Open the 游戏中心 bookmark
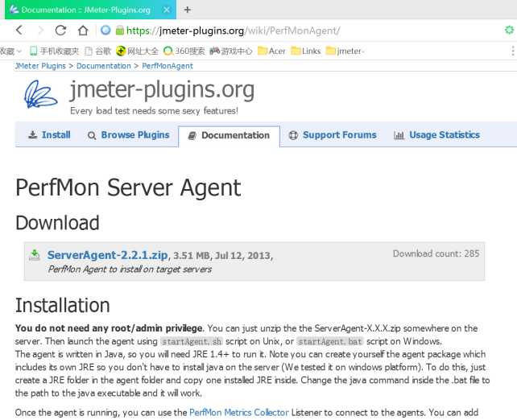This screenshot has width=517, height=420. [231, 51]
